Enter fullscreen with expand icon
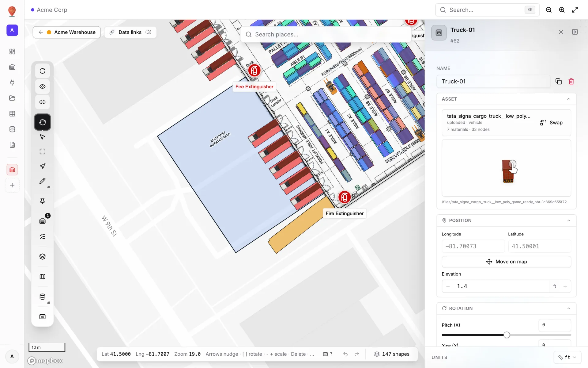Screen dimensions: 588x368 (575, 10)
